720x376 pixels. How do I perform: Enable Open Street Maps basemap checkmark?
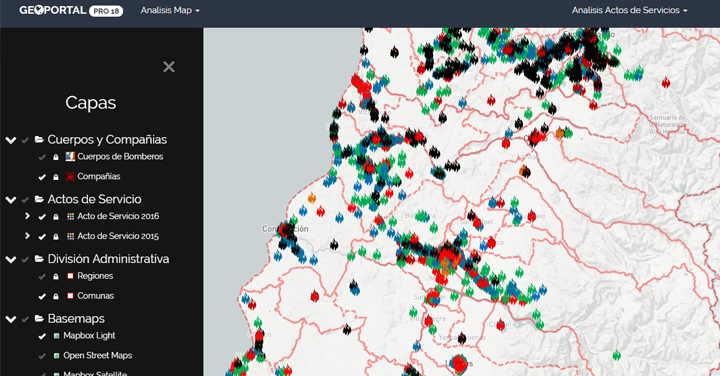pyautogui.click(x=42, y=356)
